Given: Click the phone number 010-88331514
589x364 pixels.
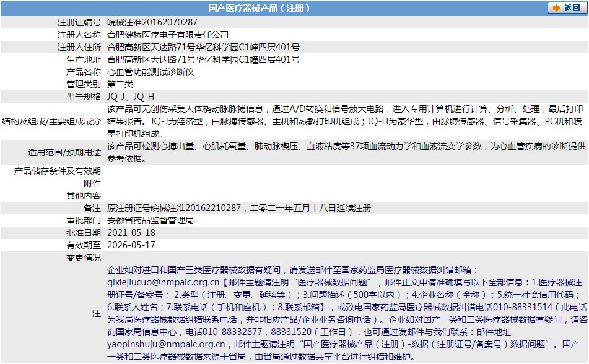Looking at the screenshot, I should [523, 307].
